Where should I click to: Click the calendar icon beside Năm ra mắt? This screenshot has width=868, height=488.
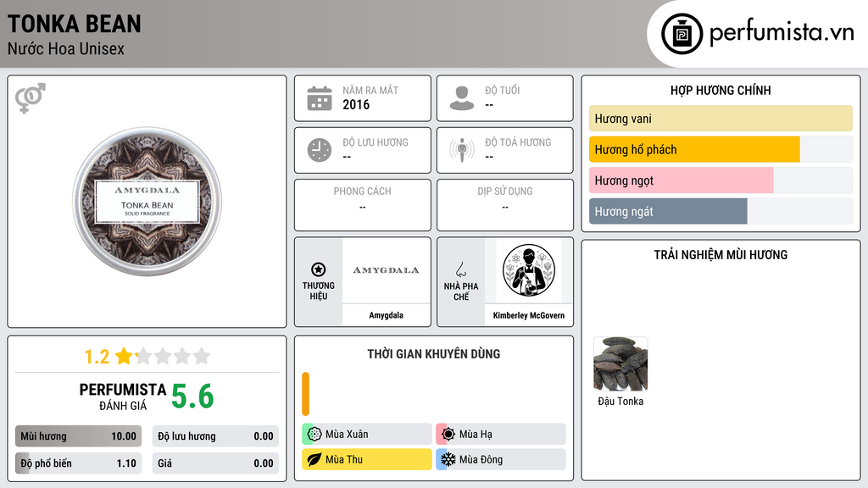(x=320, y=98)
